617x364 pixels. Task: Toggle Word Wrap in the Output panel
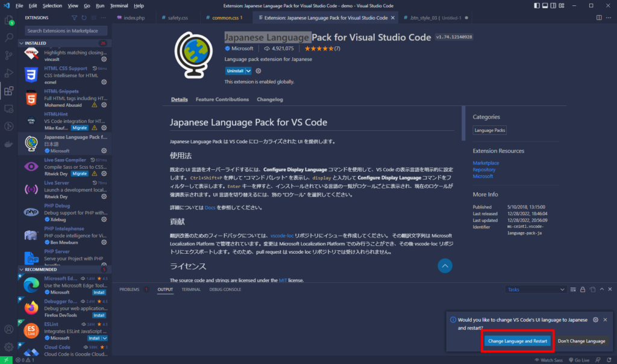click(x=572, y=290)
